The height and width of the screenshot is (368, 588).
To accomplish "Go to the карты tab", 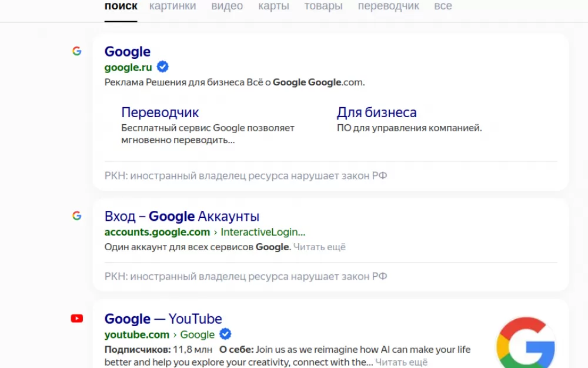I will point(273,6).
